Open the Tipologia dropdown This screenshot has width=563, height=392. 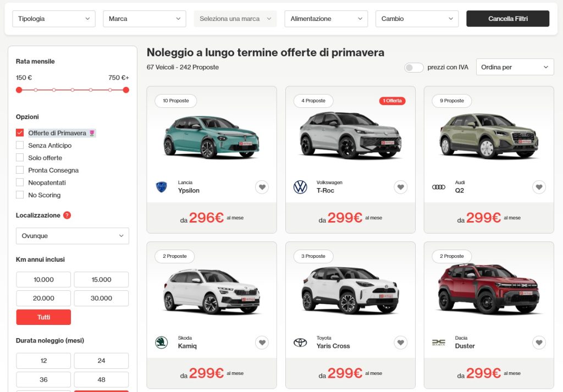point(53,18)
